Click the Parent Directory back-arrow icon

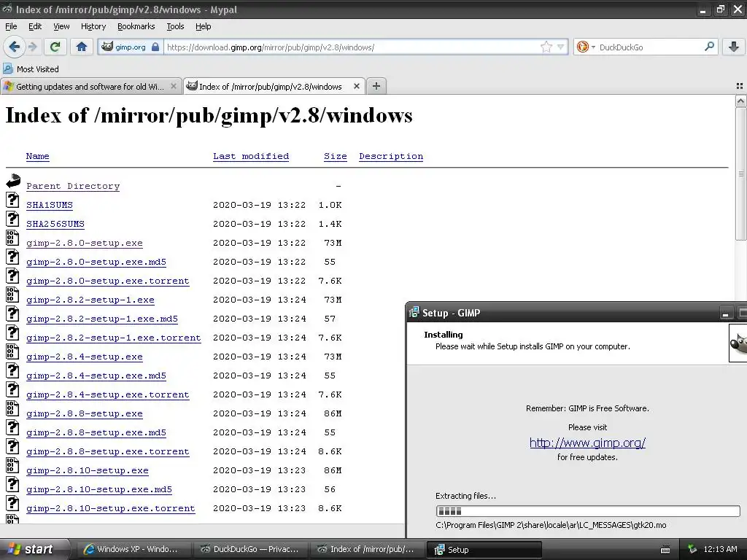13,181
